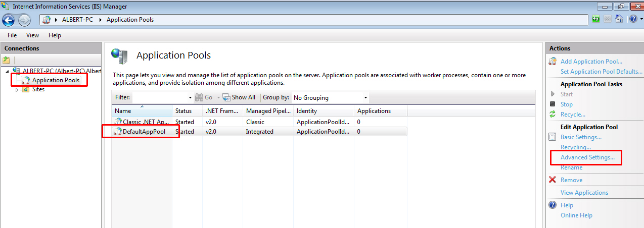Select Application Pools in the Connections tree
Screen dimensions: 644x228
[x=56, y=80]
